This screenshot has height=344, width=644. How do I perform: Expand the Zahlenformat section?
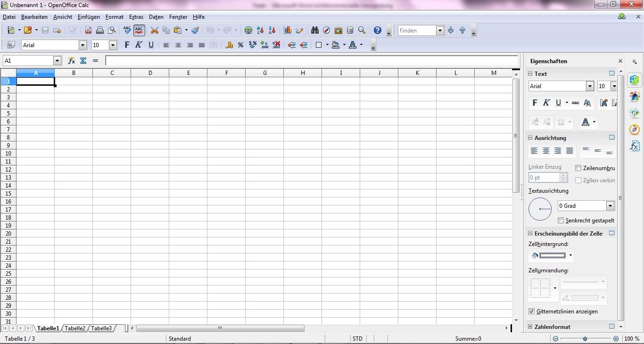530,327
